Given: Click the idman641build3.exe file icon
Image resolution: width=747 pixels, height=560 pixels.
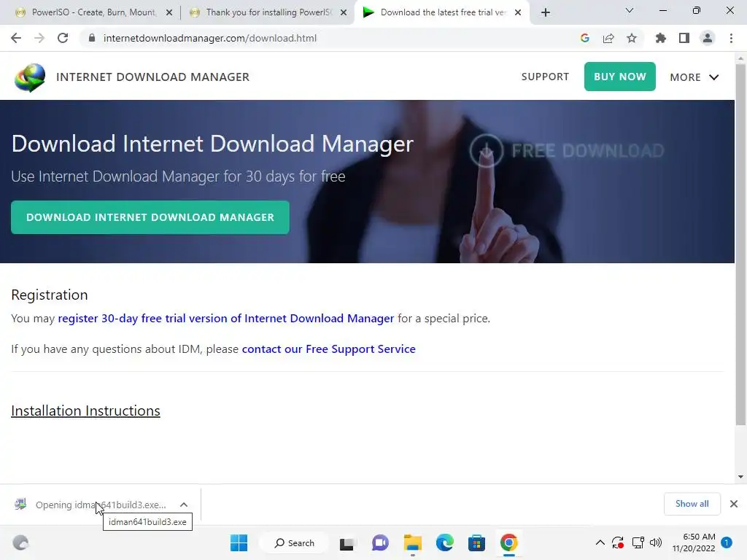Looking at the screenshot, I should click(x=20, y=505).
